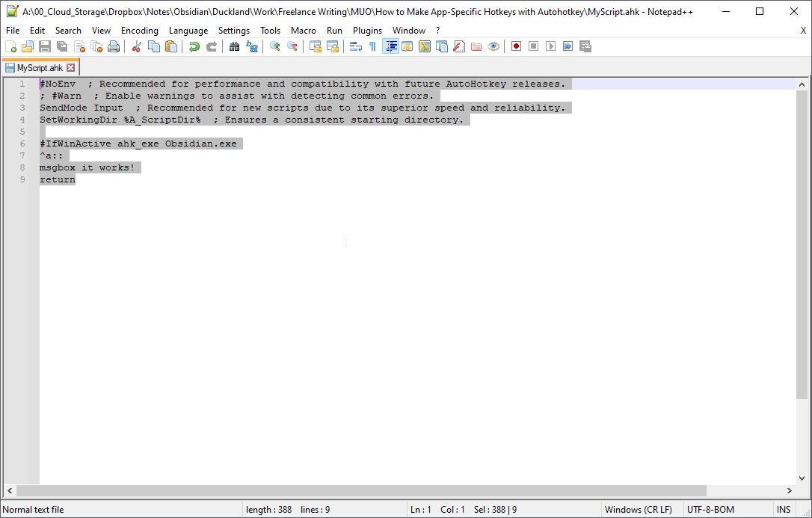Click the Close document toolbar icon
Screen dimensions: 812x518
pos(79,46)
